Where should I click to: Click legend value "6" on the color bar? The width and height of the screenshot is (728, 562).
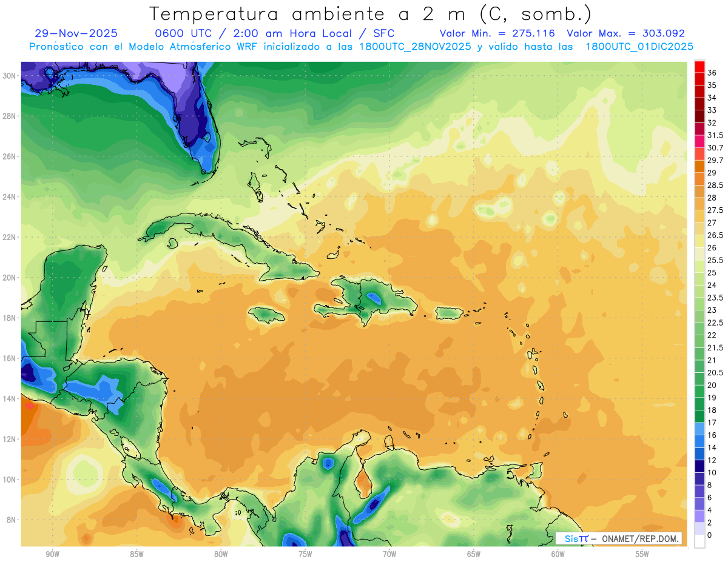pyautogui.click(x=710, y=497)
